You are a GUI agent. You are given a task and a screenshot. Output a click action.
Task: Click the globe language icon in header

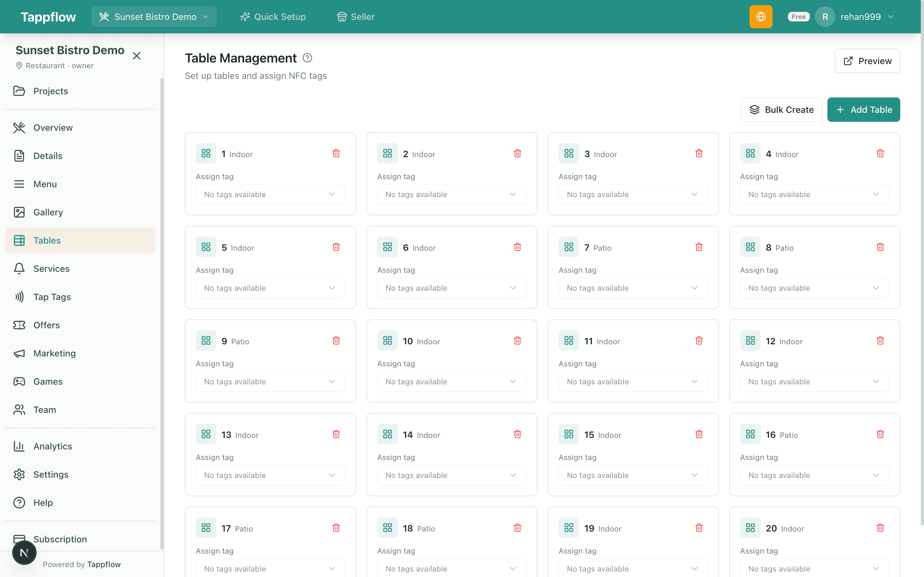[x=761, y=16]
